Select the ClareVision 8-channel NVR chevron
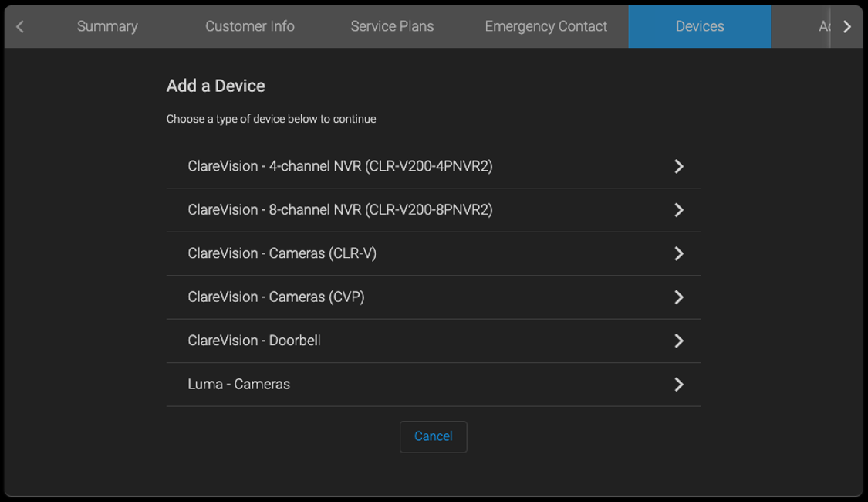 coord(678,209)
